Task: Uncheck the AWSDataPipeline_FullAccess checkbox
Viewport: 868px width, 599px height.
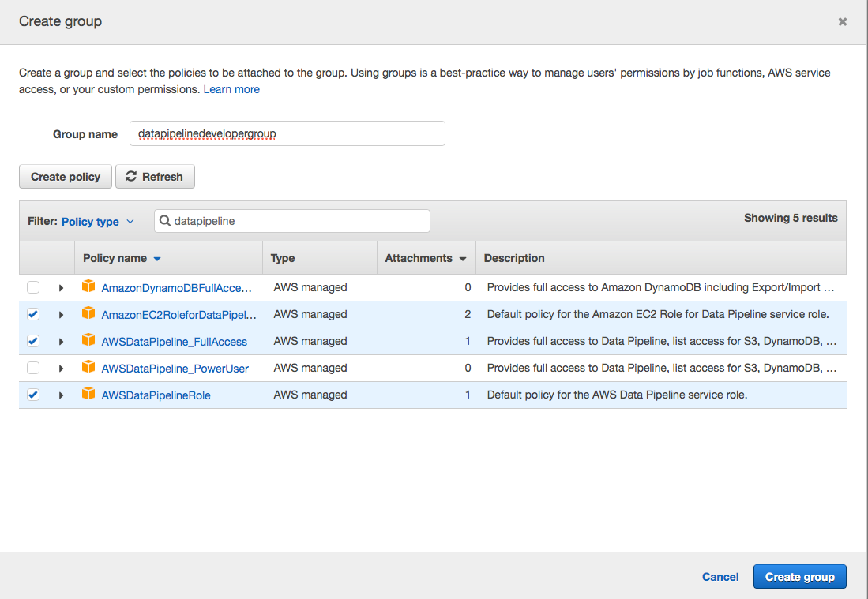Action: click(x=33, y=340)
